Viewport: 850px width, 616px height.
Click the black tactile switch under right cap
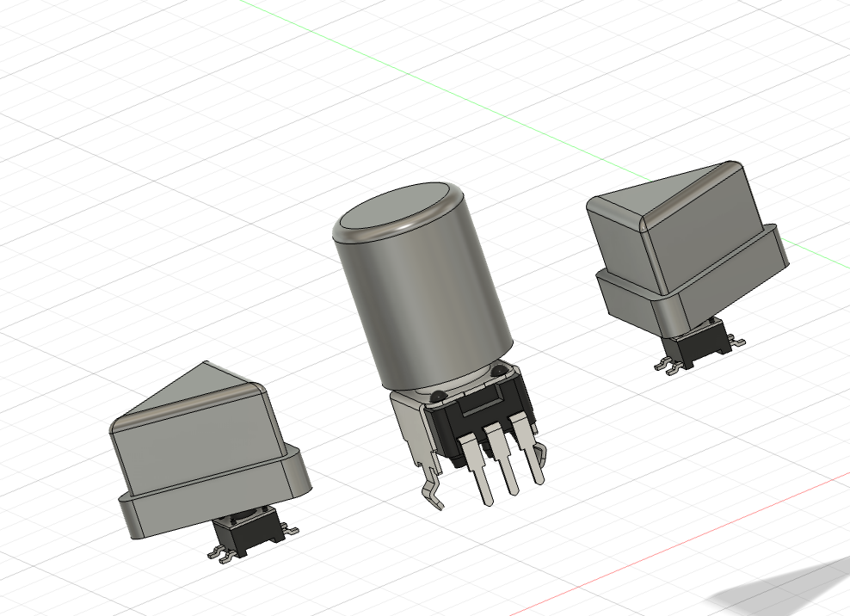699,344
